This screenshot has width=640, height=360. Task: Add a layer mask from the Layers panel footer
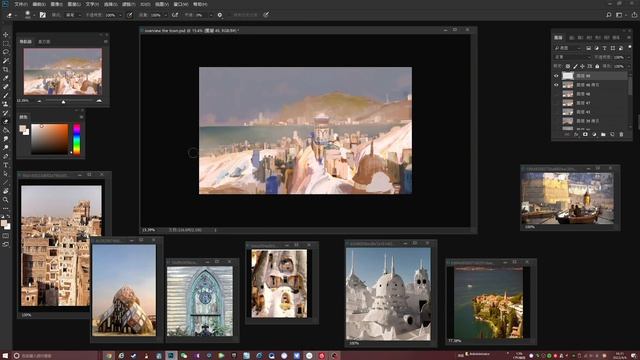pos(585,134)
